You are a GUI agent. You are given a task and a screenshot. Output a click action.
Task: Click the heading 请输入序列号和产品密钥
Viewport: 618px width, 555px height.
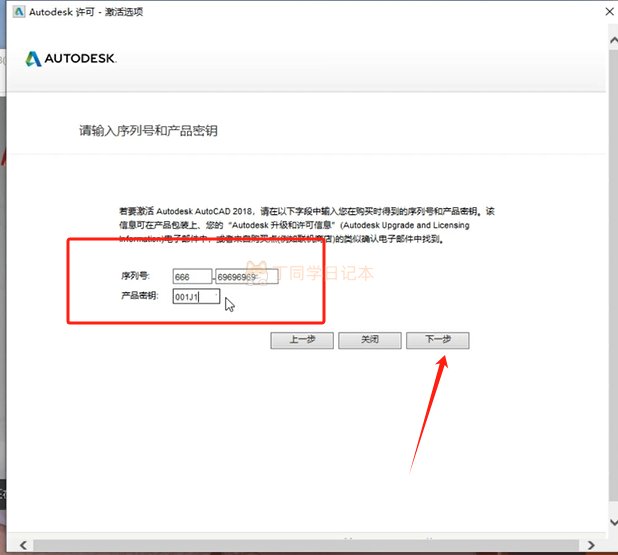tap(149, 130)
